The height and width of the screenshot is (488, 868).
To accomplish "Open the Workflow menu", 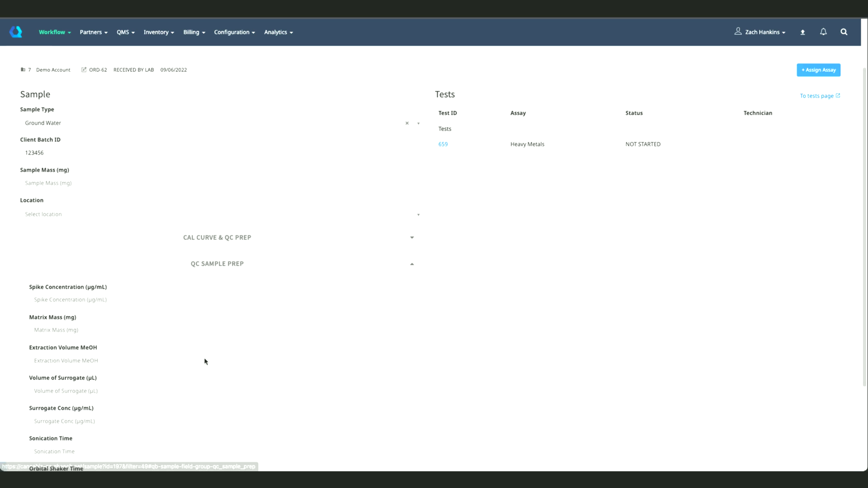I will click(x=55, y=32).
